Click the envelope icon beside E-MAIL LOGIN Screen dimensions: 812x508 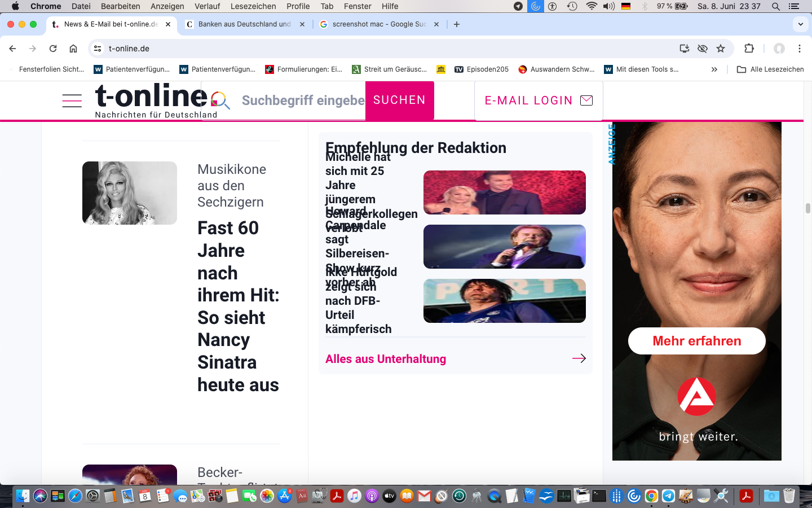pyautogui.click(x=586, y=100)
